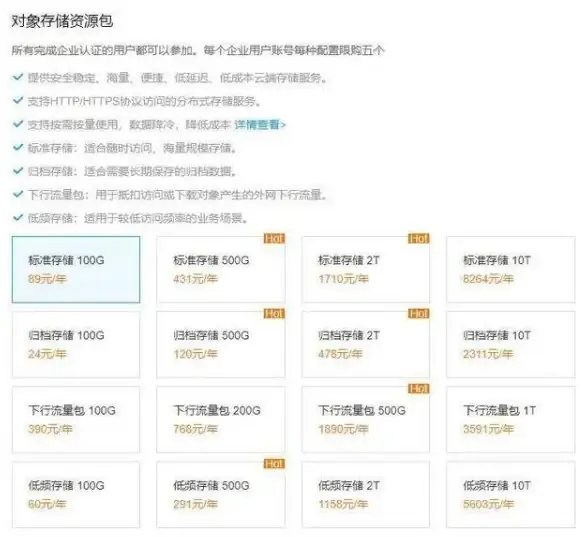Pick the 标准存储 10T package card
588x537 pixels.
pyautogui.click(x=510, y=269)
